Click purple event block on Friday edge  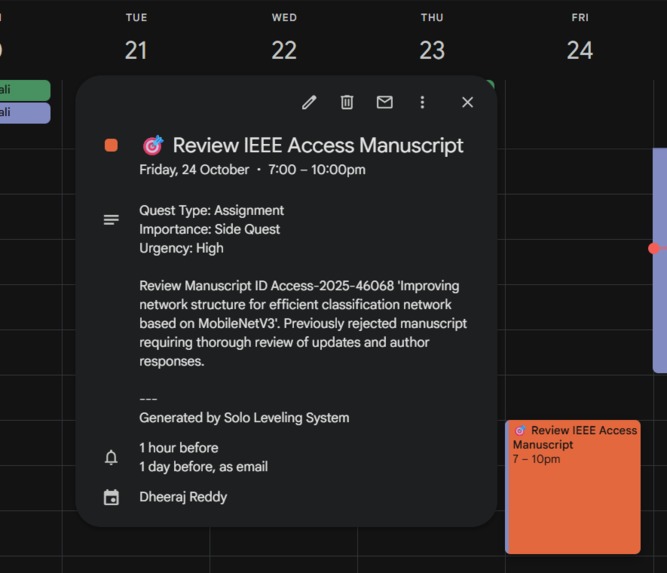coord(660,260)
